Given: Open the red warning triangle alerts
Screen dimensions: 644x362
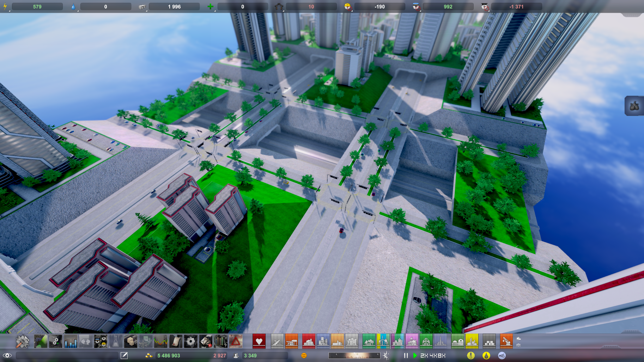Looking at the screenshot, I should (x=236, y=341).
